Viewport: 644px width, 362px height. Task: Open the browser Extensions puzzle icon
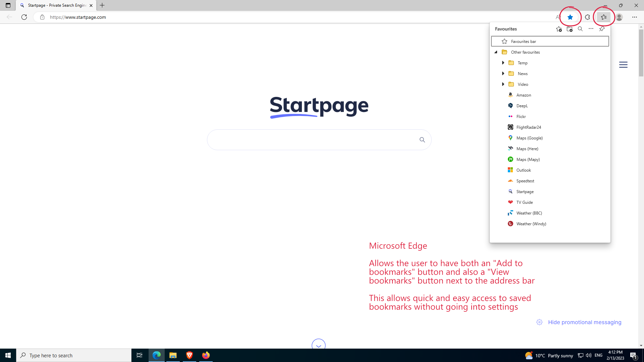pyautogui.click(x=587, y=17)
